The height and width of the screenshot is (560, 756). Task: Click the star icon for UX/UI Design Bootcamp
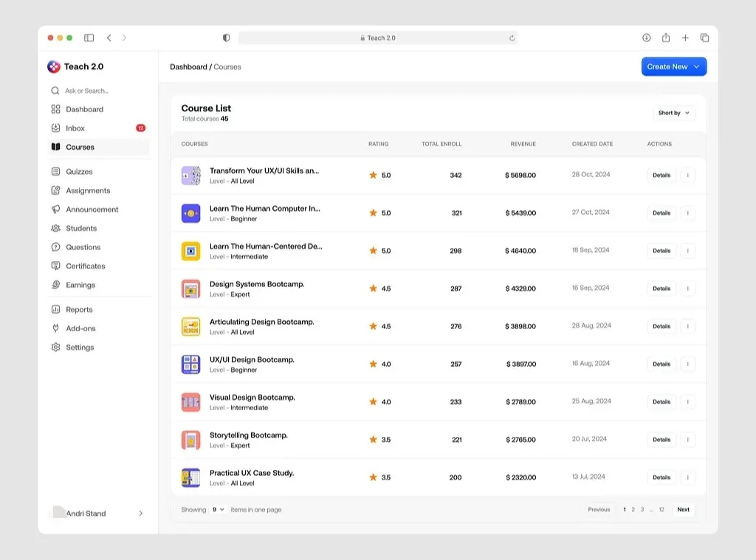click(x=373, y=364)
